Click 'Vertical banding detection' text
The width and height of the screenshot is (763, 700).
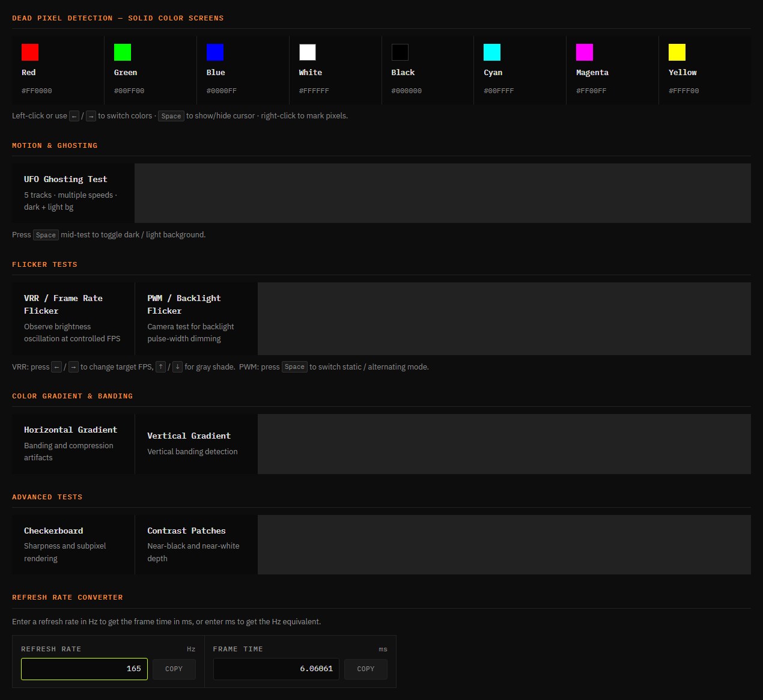(192, 452)
